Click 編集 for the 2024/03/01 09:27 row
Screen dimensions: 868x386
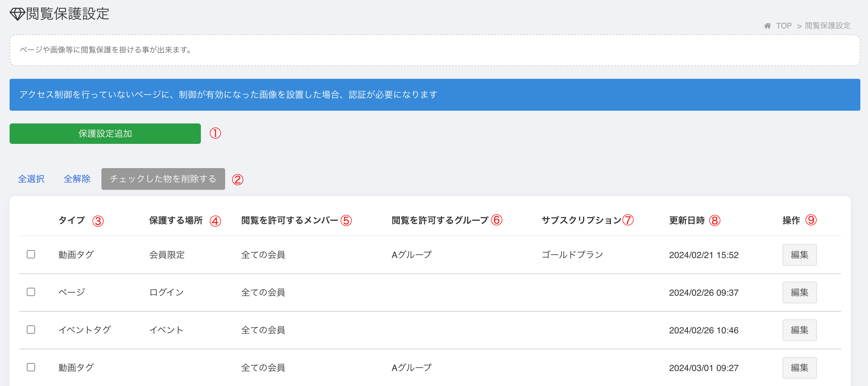coord(799,368)
